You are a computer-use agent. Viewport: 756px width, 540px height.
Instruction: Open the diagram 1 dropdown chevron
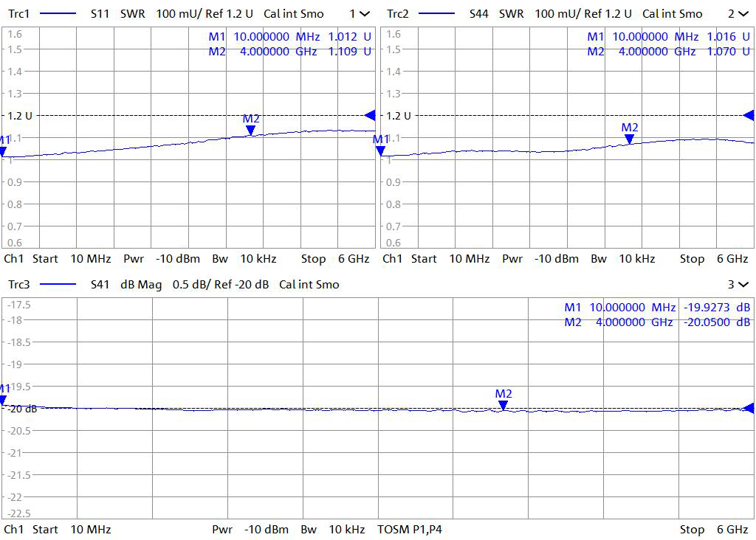(365, 14)
